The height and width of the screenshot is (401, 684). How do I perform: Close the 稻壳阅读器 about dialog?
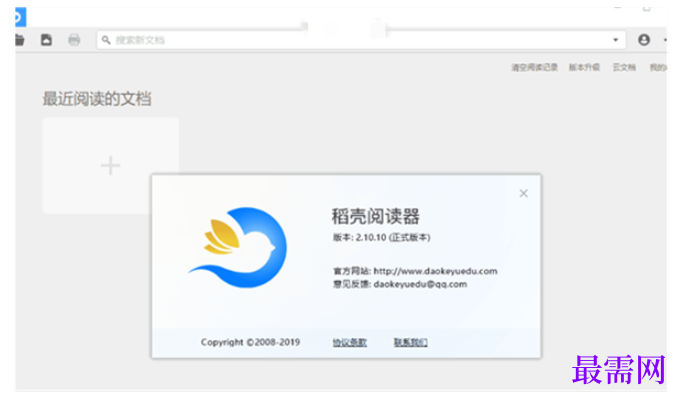(x=523, y=193)
